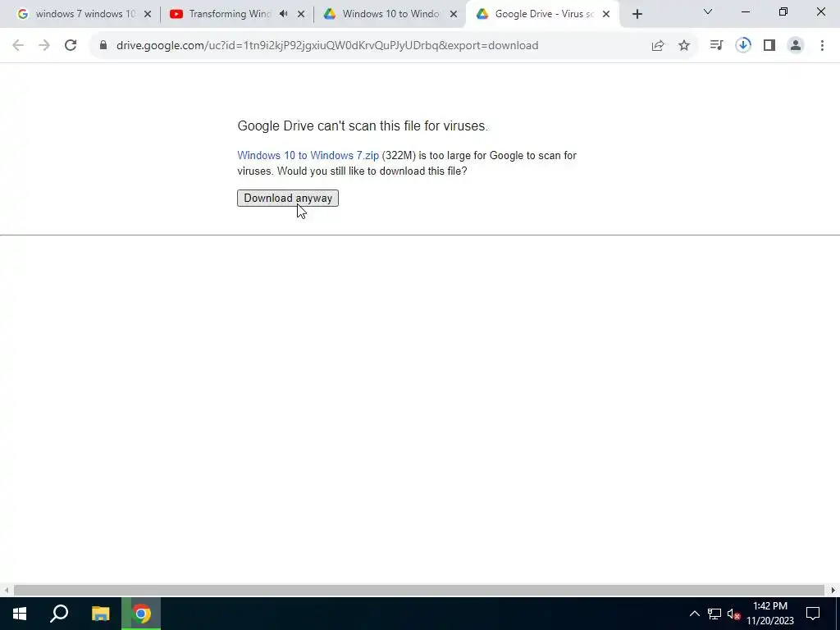Mute the YouTube tab audio icon

point(283,14)
